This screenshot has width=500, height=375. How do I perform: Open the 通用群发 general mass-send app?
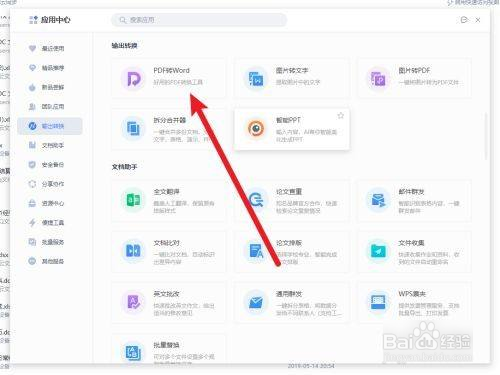(292, 302)
